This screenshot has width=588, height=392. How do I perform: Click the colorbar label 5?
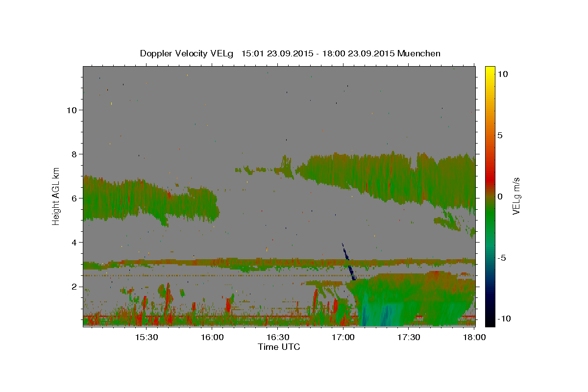tap(500, 135)
